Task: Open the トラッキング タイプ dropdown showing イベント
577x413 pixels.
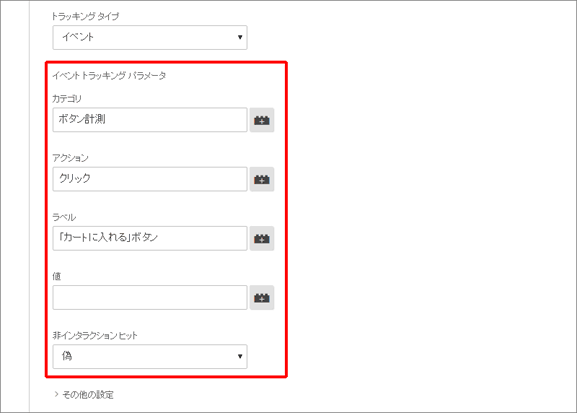Action: [150, 37]
